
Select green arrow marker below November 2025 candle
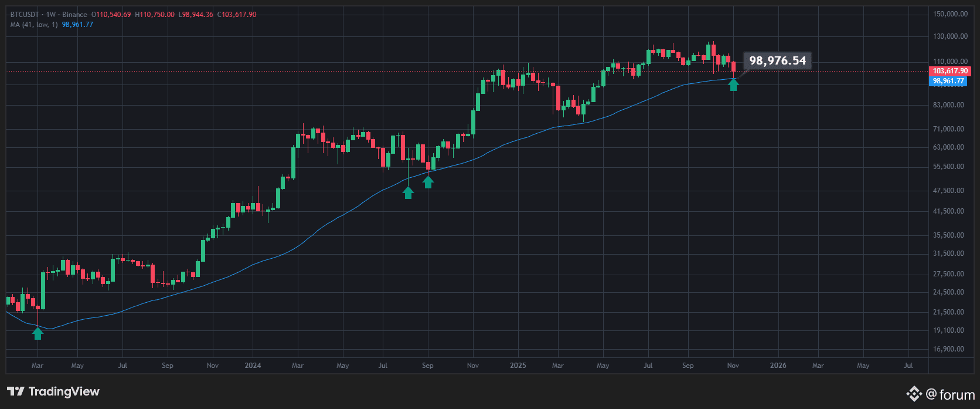[x=733, y=85]
